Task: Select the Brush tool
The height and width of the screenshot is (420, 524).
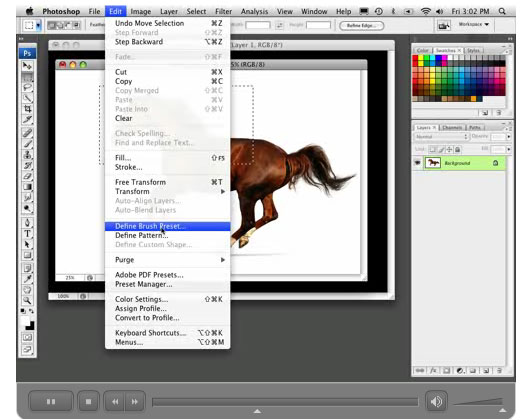Action: [x=27, y=144]
